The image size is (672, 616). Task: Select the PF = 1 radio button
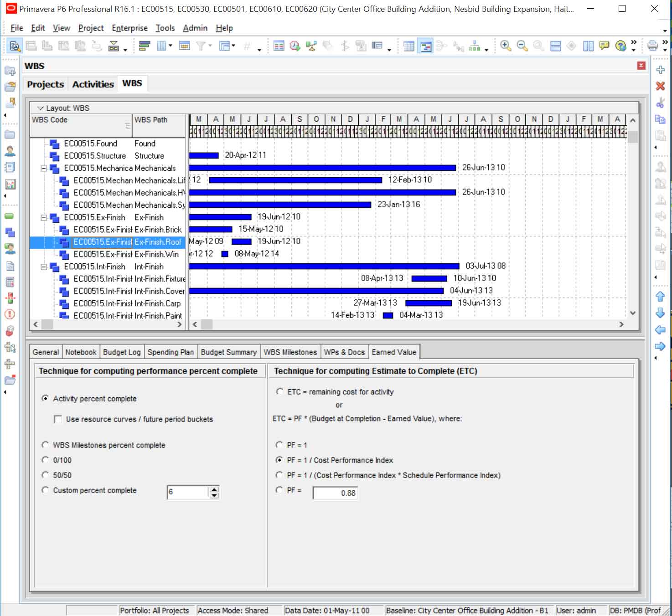279,445
